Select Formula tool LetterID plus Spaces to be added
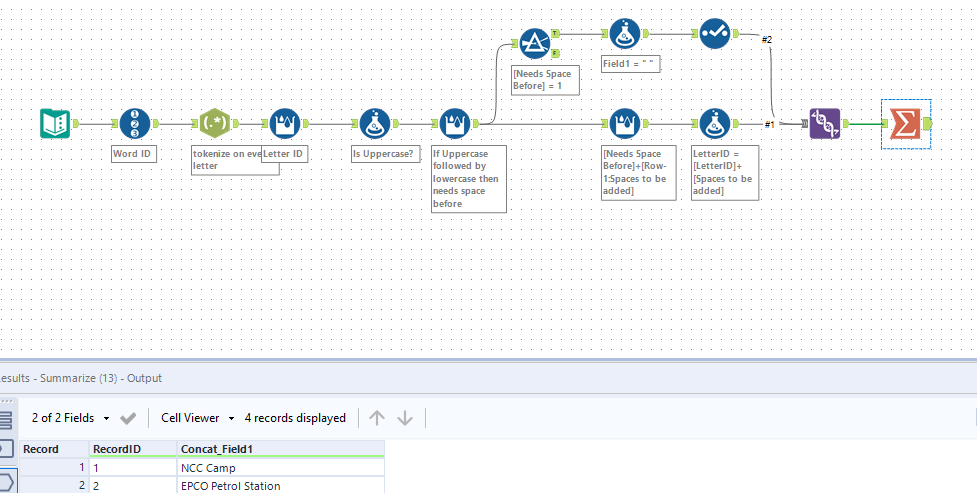 click(715, 123)
